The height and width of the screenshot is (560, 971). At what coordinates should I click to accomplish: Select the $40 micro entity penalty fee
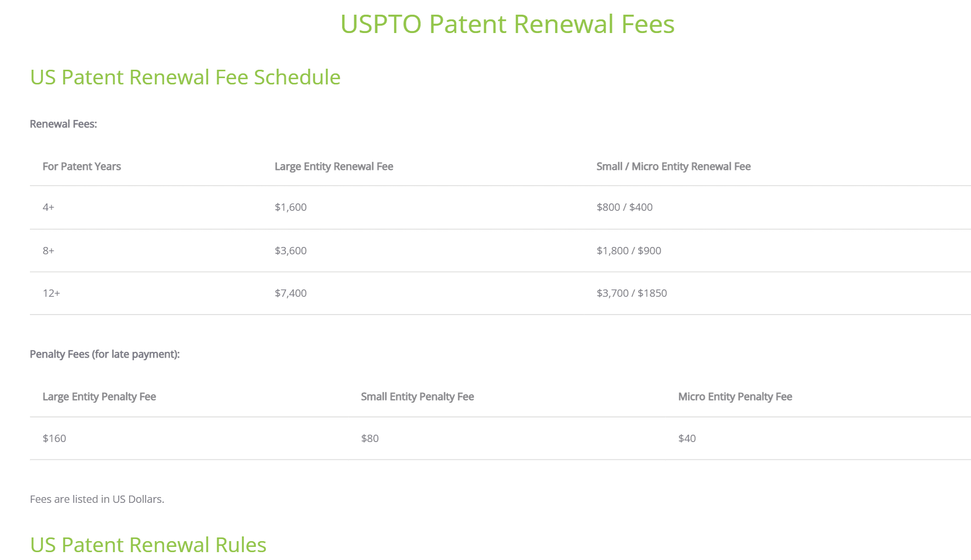pyautogui.click(x=687, y=438)
